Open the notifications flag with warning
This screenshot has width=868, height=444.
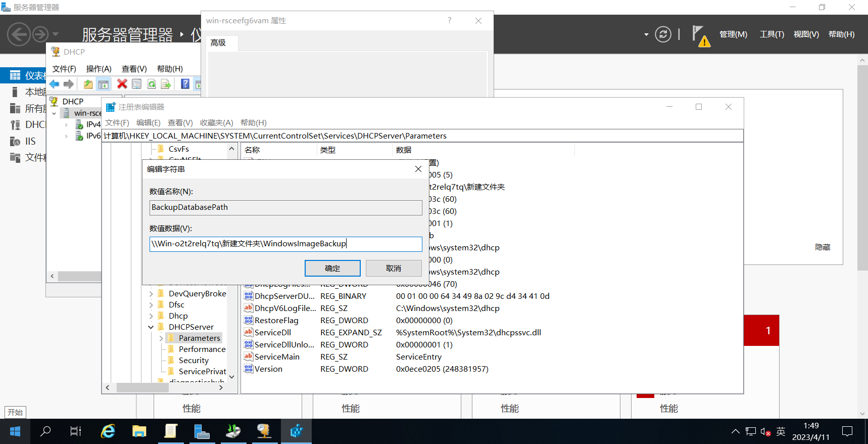pyautogui.click(x=701, y=36)
